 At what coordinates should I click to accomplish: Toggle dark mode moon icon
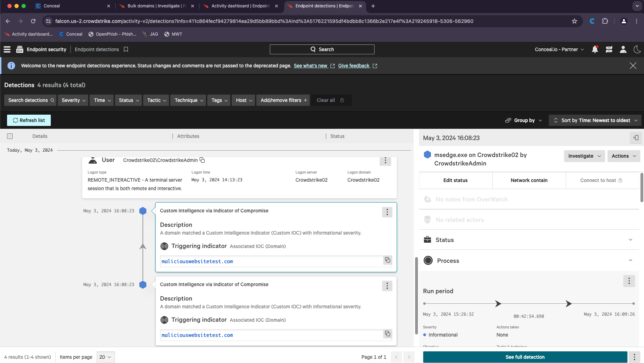point(637,49)
